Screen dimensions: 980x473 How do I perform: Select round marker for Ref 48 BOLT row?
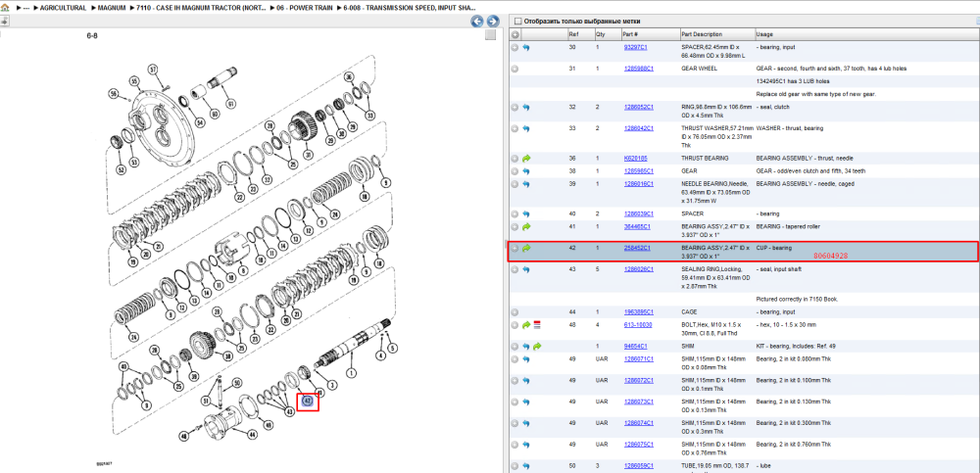515,325
